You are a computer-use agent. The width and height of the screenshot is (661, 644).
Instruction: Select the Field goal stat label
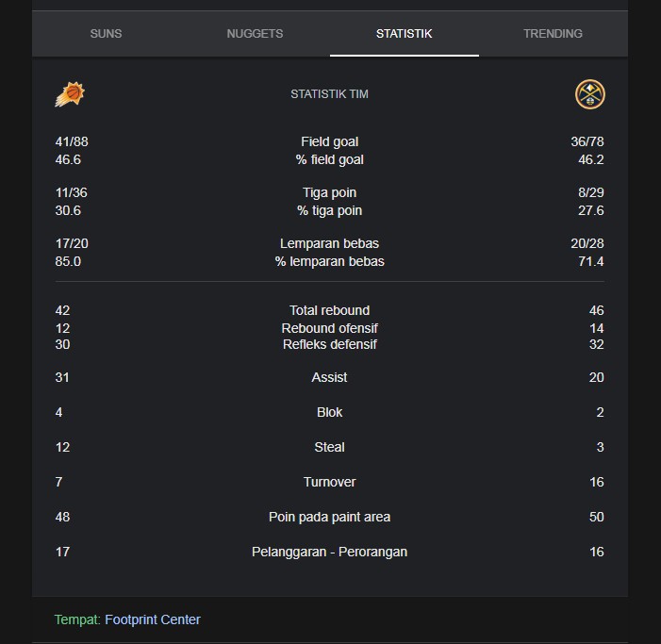330,141
